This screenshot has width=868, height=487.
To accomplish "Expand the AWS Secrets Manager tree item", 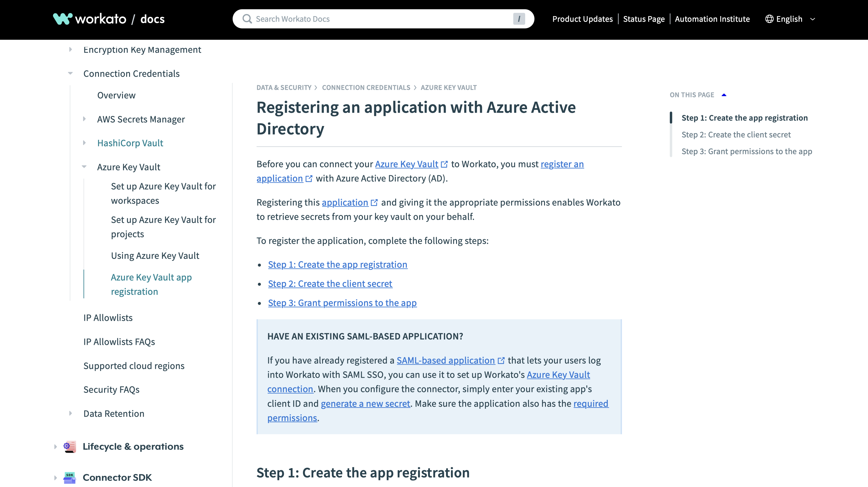I will (84, 119).
